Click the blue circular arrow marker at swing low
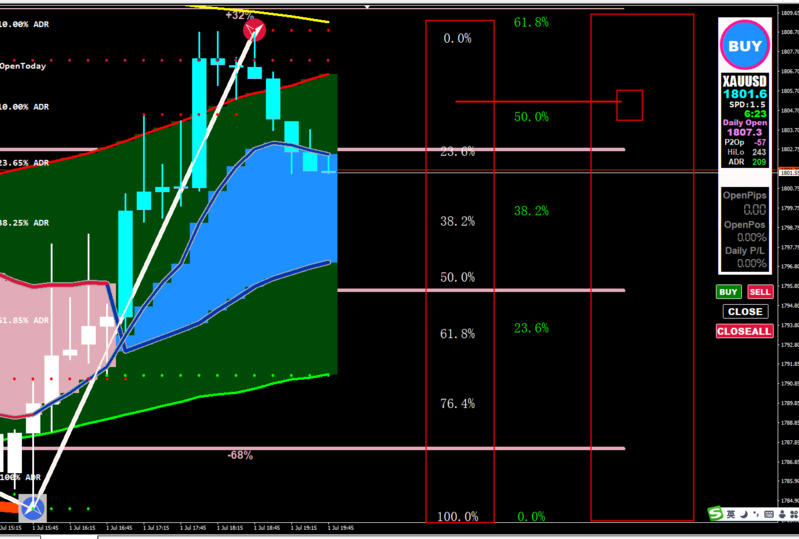Image resolution: width=799 pixels, height=539 pixels. 33,507
